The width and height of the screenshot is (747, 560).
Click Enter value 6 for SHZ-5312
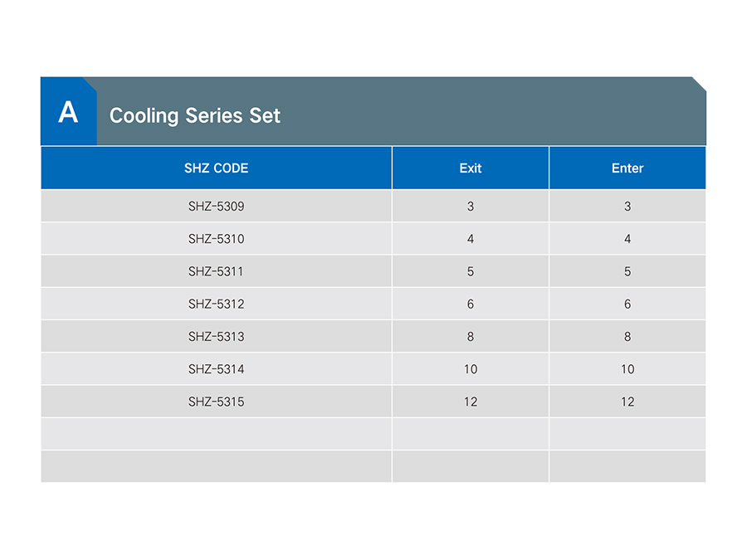click(x=627, y=304)
